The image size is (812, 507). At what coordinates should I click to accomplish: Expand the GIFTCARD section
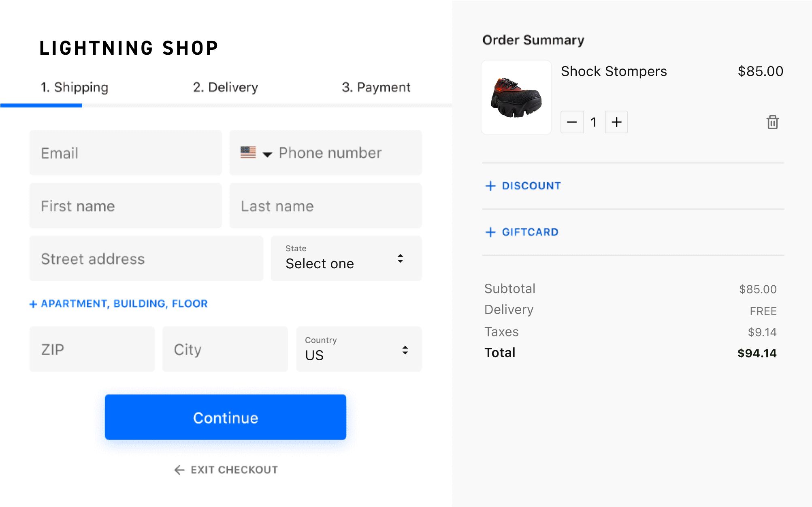(530, 232)
